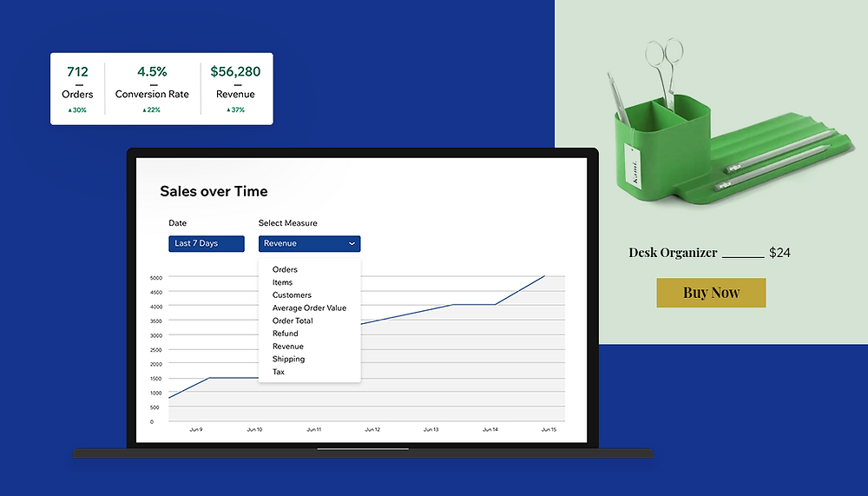Choose Orders from the measure list
The image size is (868, 496).
285,269
